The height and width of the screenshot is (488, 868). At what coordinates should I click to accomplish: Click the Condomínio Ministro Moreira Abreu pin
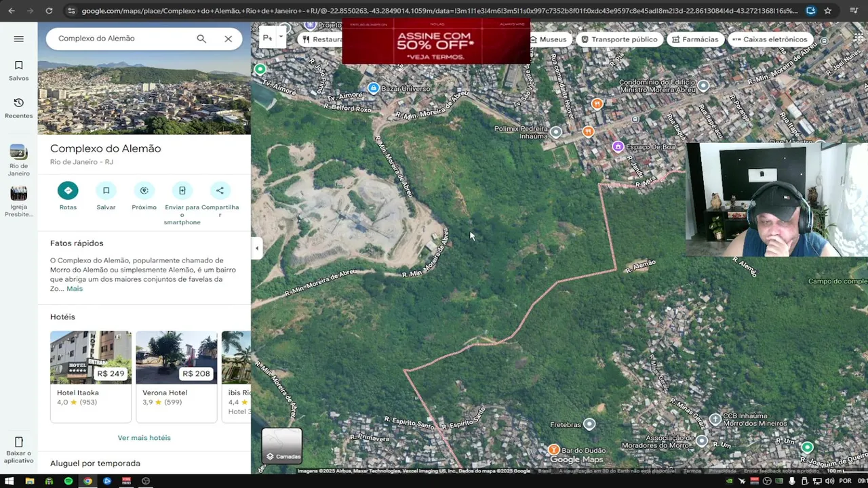(703, 85)
